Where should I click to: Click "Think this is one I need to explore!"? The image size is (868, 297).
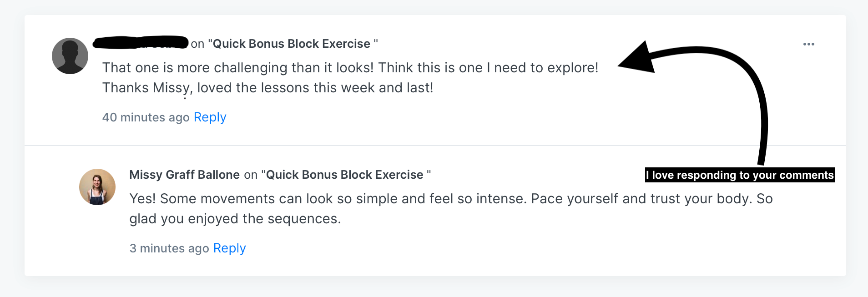pyautogui.click(x=488, y=68)
